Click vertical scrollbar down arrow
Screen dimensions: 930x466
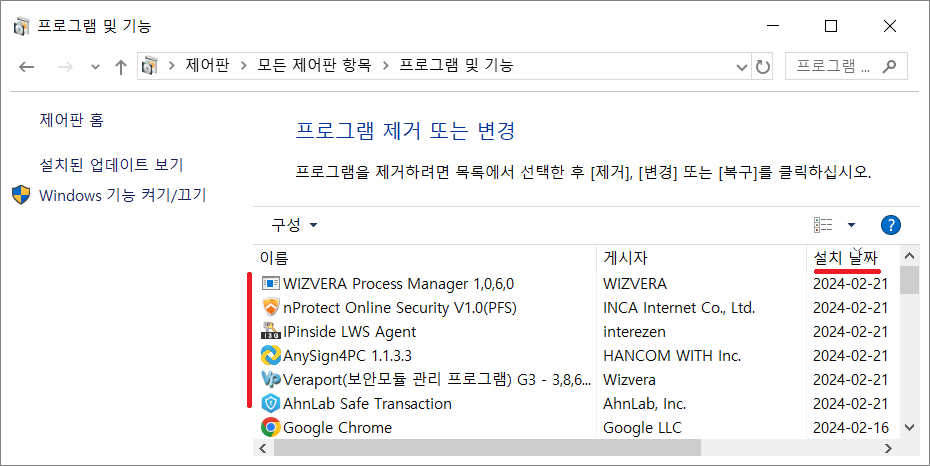[x=909, y=427]
